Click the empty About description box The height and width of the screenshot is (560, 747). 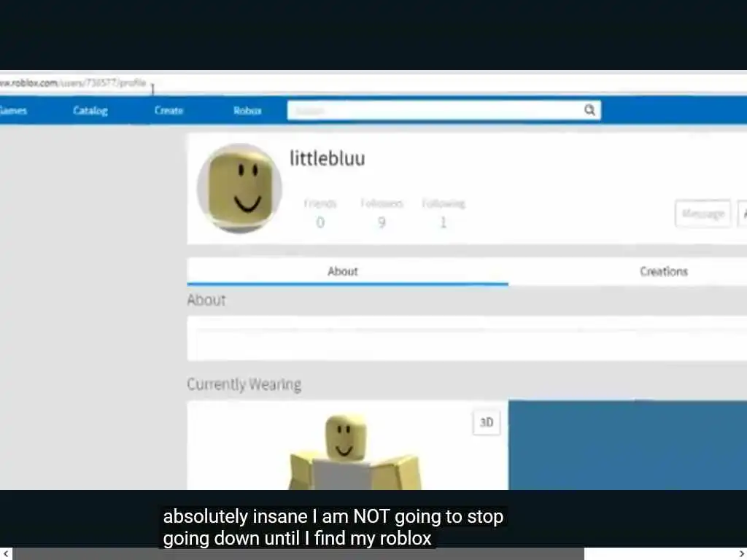point(467,338)
